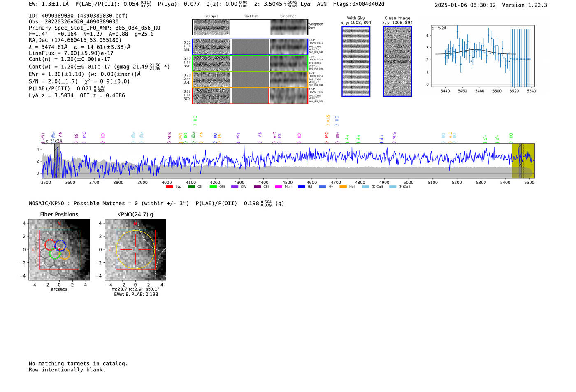Click the EWr: 8, PLAE: 0.198 caption
The height and width of the screenshot is (392, 576).
pos(136,294)
